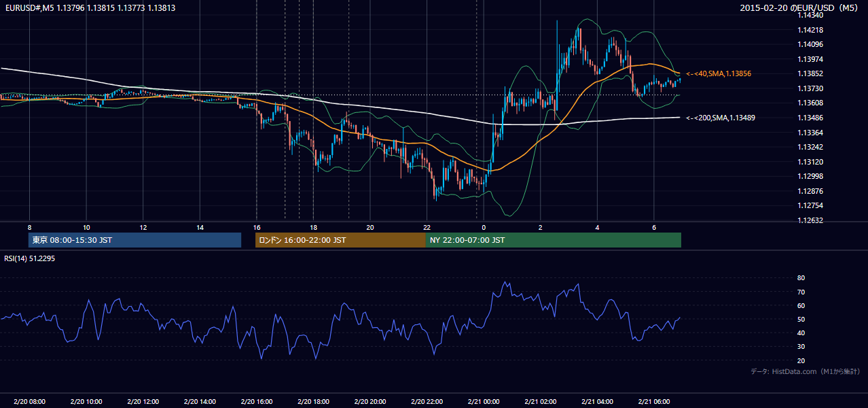868x408 pixels.
Task: Click RSI level 60 on the axis
Action: pos(801,306)
